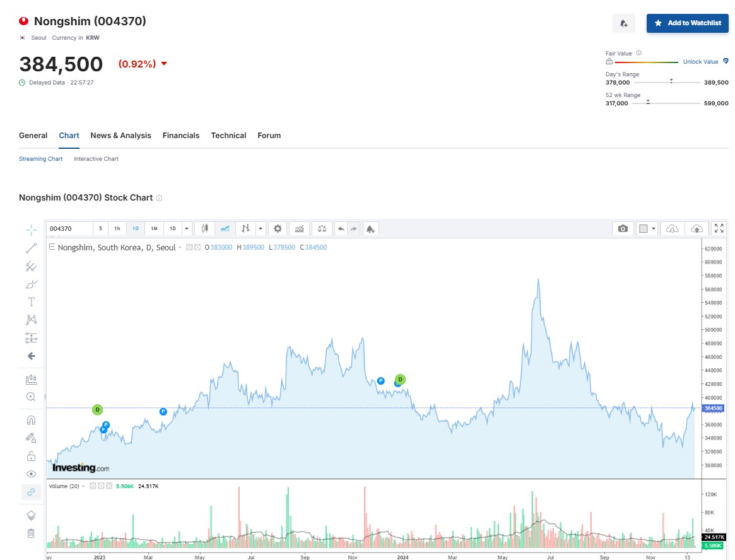Toggle the sync drawings link icon
The image size is (735, 560).
(31, 492)
